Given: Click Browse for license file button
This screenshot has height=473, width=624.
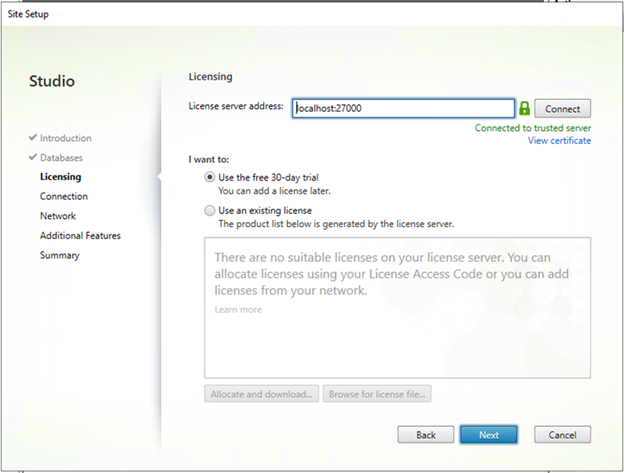Looking at the screenshot, I should point(377,394).
